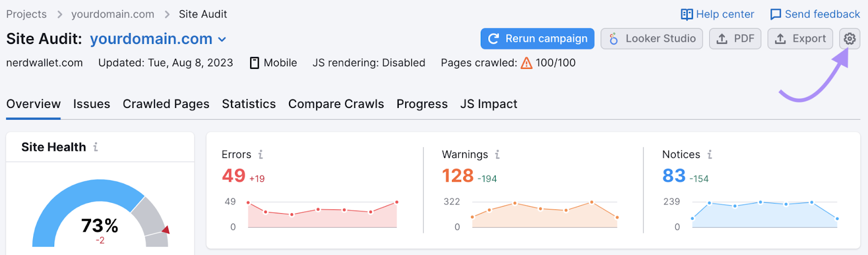The image size is (868, 255).
Task: Export the report as PDF
Action: (x=735, y=39)
